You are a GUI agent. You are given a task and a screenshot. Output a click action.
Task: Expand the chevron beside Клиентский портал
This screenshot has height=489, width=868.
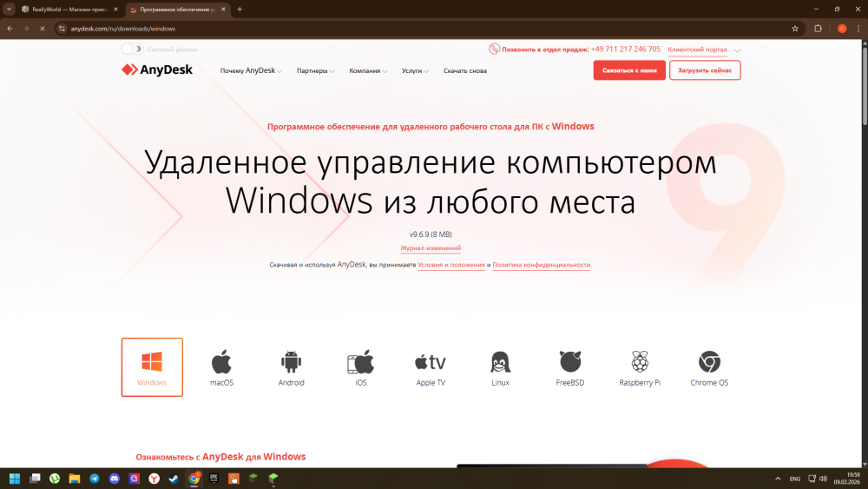737,50
